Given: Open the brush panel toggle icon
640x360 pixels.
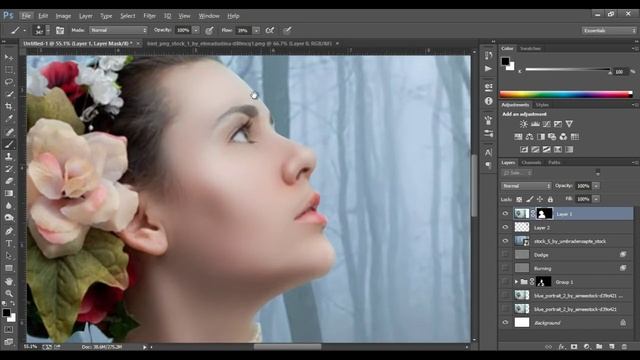Looking at the screenshot, I should (x=60, y=30).
